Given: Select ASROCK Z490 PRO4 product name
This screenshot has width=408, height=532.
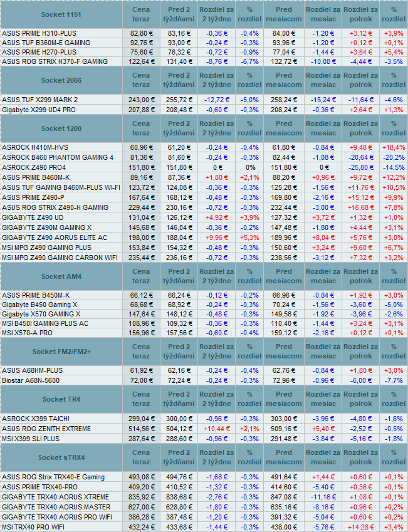Looking at the screenshot, I should [x=34, y=167].
